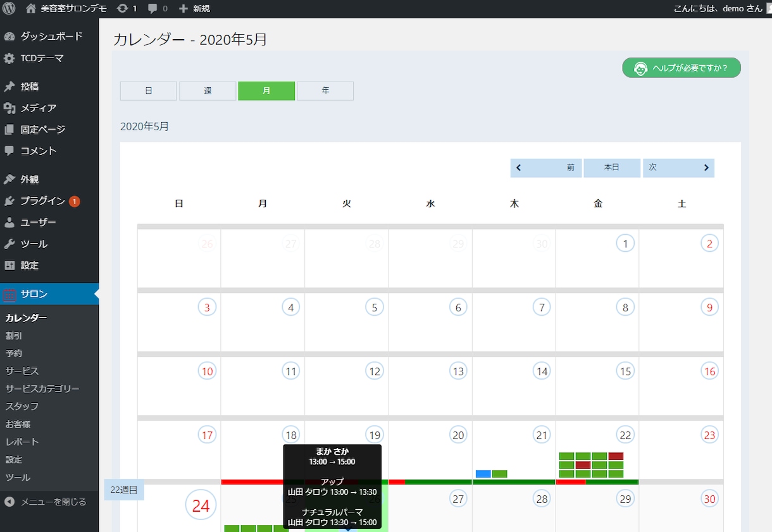Open TCDテーマ settings menu
The width and height of the screenshot is (772, 532).
point(49,58)
